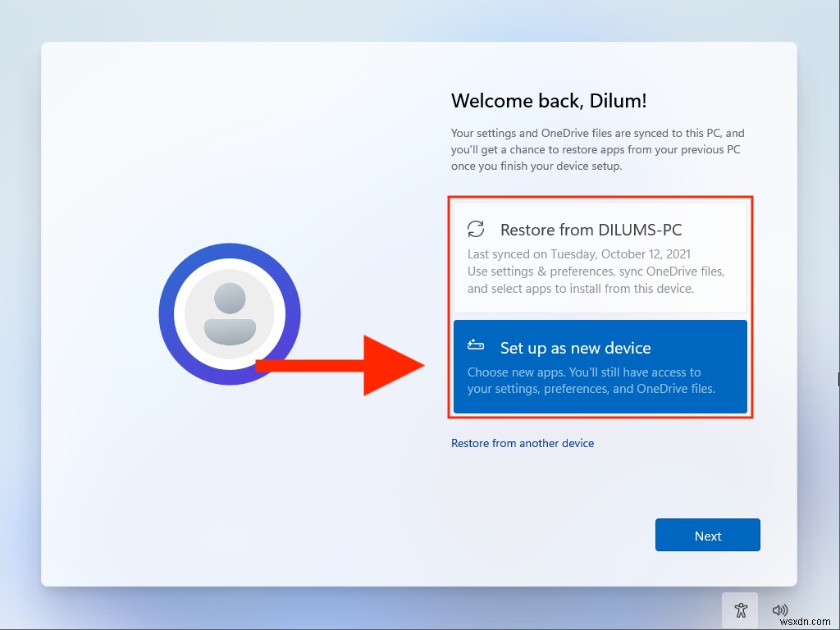Click the person icon inside the profile circle
This screenshot has width=840, height=630.
click(x=230, y=313)
